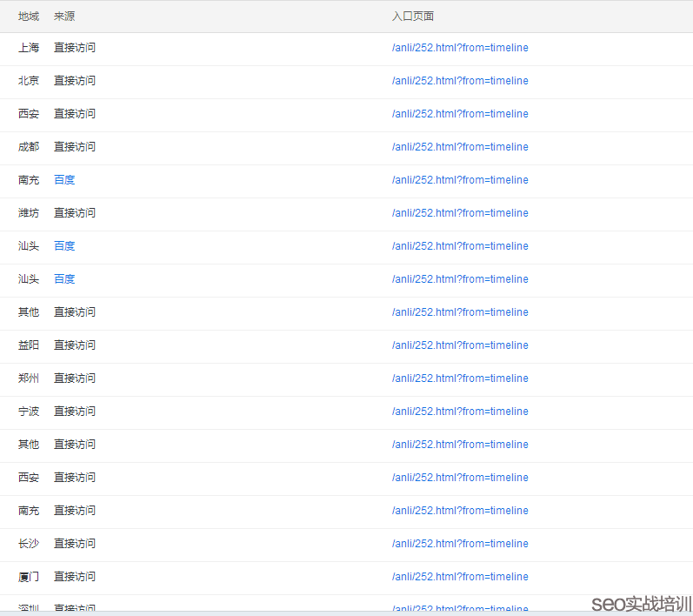Select the 厦门 region cell
Screen dimensions: 693x616
coord(29,577)
